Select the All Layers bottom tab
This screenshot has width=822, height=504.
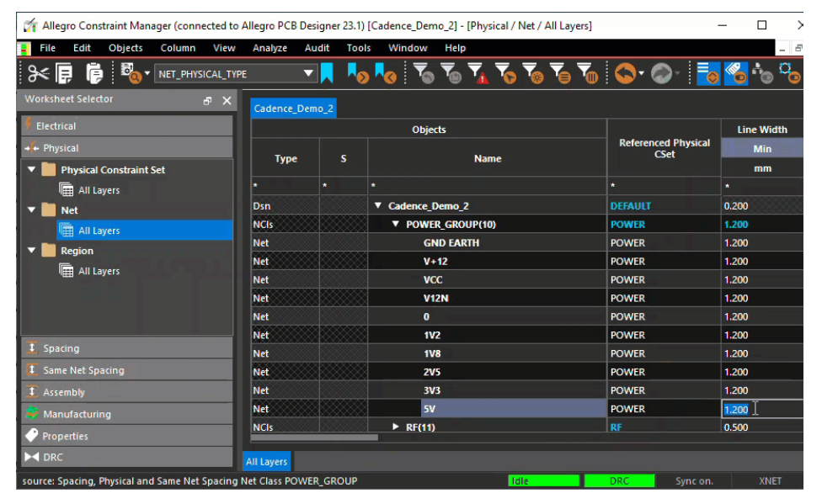pos(266,462)
